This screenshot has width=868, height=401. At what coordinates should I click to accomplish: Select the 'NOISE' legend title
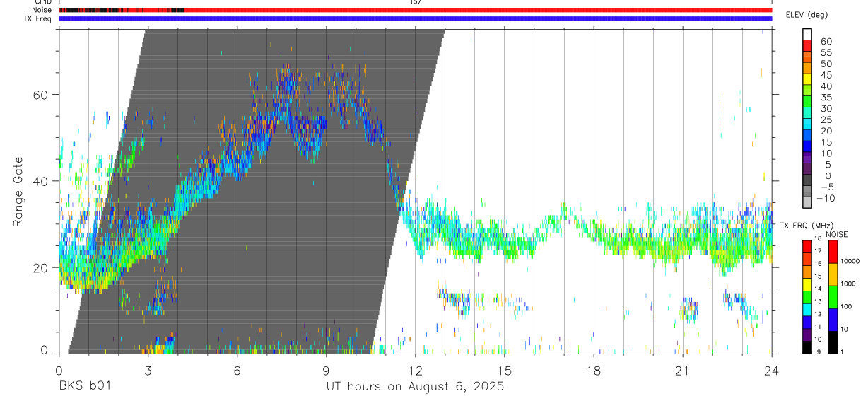837,234
